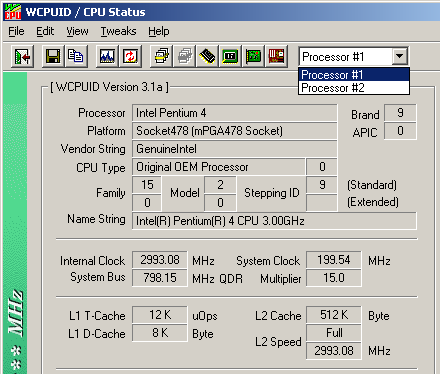Click the APIC value 0
This screenshot has height=374, width=440.
click(x=400, y=131)
